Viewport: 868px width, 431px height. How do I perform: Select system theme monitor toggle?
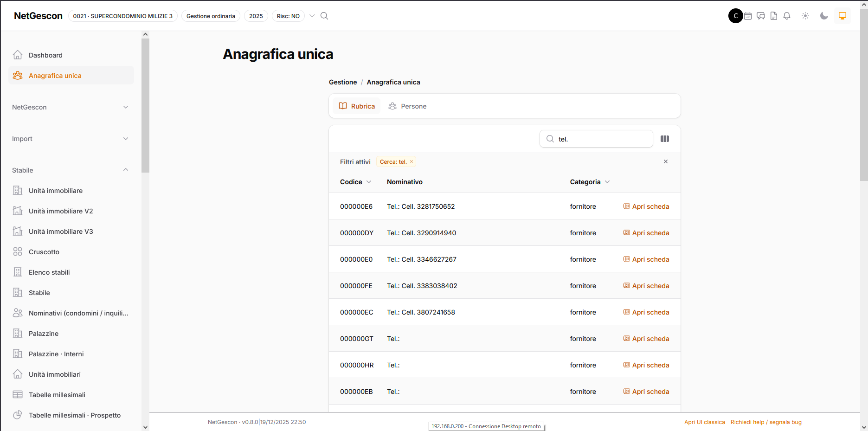pyautogui.click(x=842, y=16)
